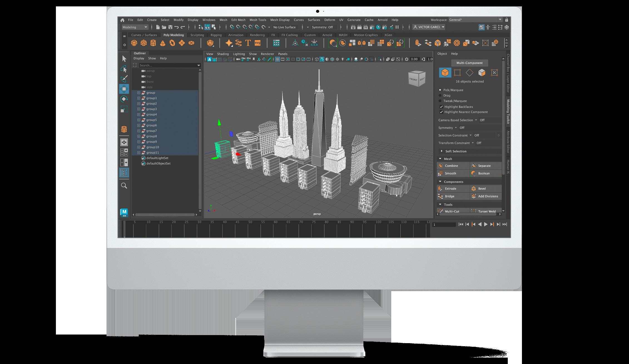Toggle Highlight Nearest Component checkbox

point(441,112)
